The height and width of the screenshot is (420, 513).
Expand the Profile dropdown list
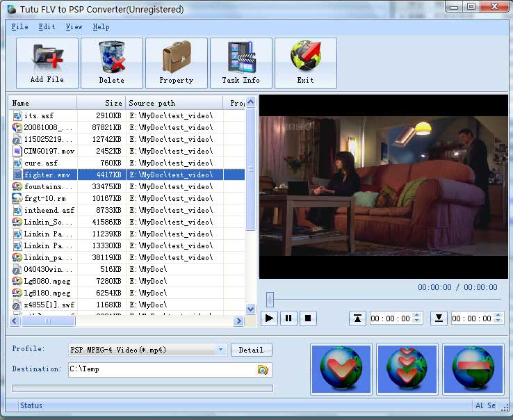pyautogui.click(x=220, y=350)
